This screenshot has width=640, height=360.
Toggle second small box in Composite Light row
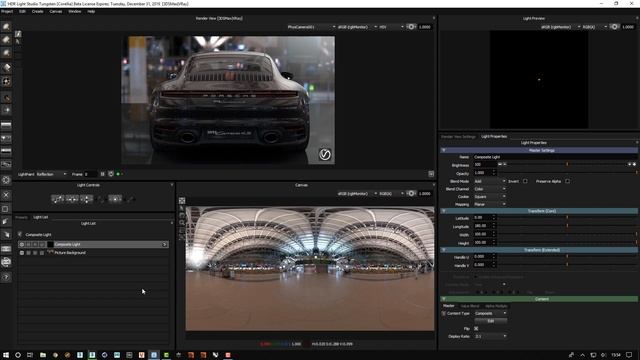29,244
